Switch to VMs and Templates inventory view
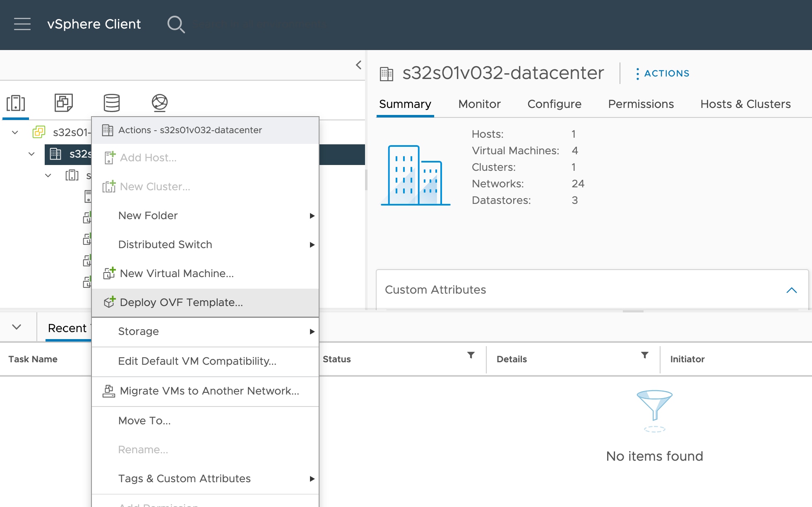812x507 pixels. (64, 103)
